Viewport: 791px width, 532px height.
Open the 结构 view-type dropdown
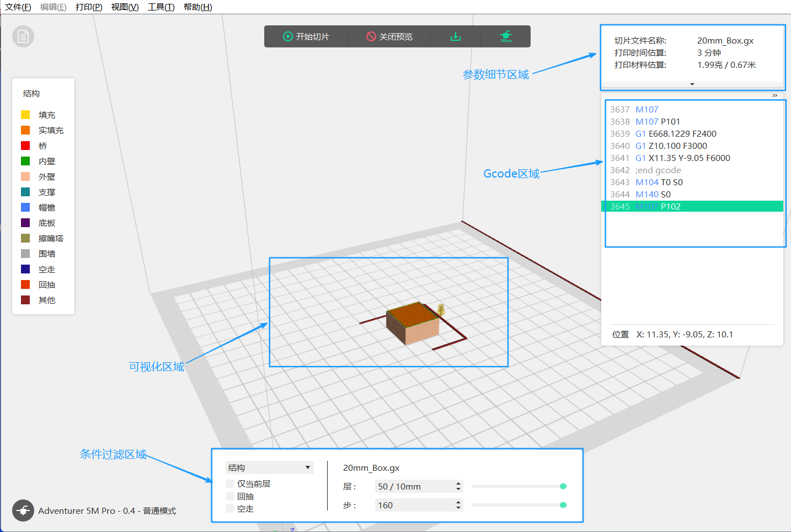pos(270,467)
